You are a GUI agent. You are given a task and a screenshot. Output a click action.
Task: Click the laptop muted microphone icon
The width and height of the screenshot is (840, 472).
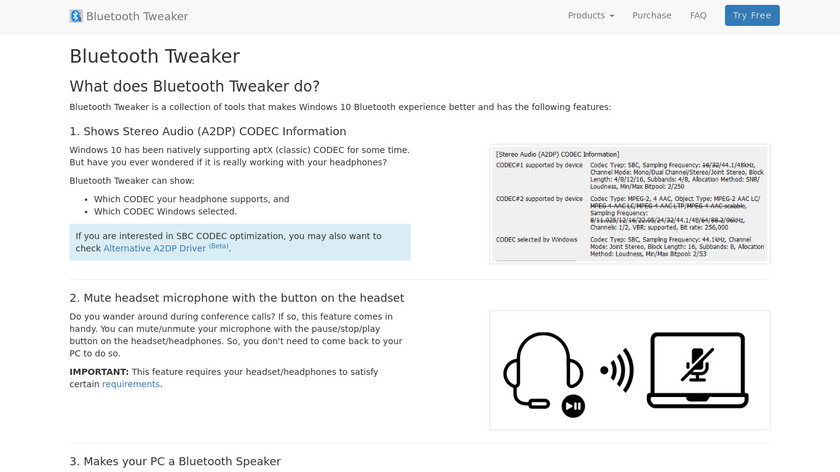698,370
